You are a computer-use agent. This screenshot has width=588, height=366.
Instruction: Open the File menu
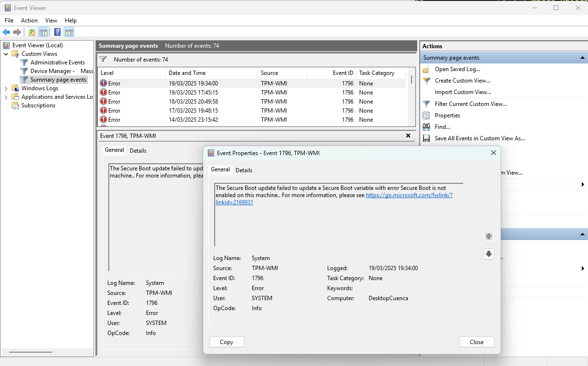[x=9, y=21]
